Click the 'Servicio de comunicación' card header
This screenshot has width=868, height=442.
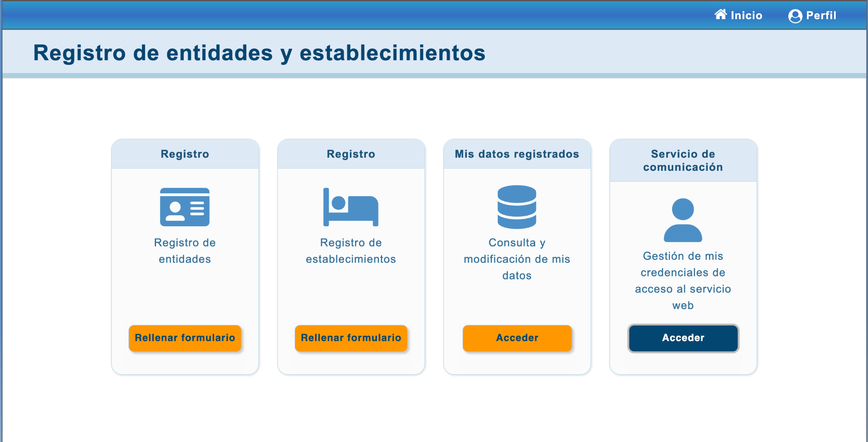click(683, 161)
